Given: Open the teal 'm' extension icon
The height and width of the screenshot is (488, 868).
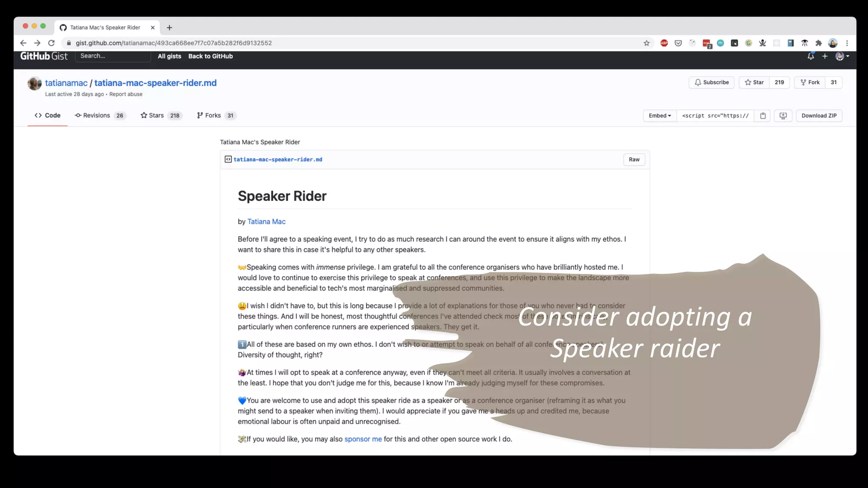Looking at the screenshot, I should [721, 43].
